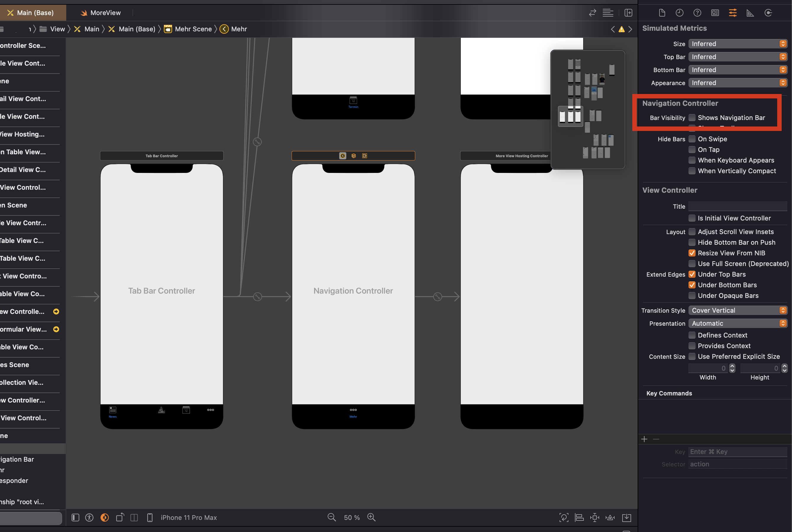Image resolution: width=792 pixels, height=532 pixels.
Task: Open the Align constraints menu icon
Action: tap(579, 518)
